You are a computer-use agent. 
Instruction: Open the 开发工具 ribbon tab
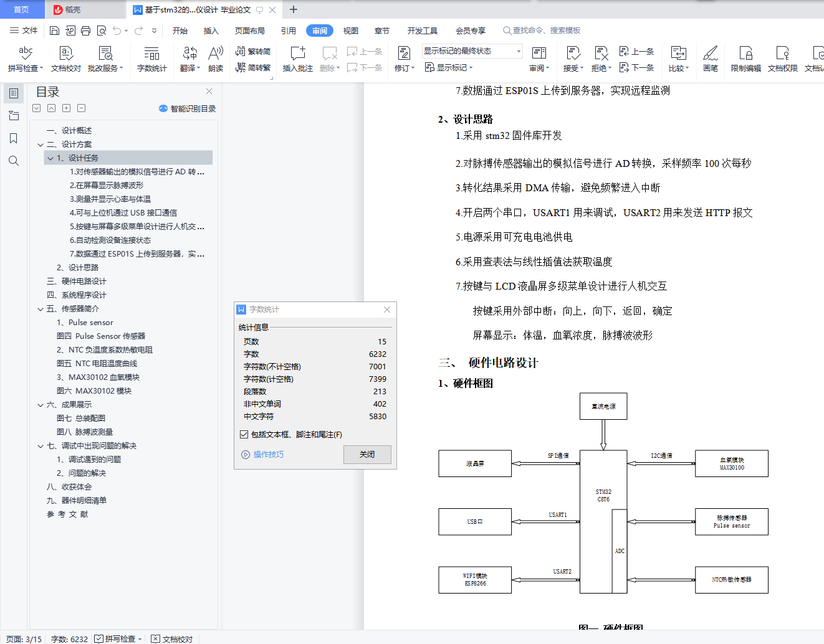(x=423, y=31)
